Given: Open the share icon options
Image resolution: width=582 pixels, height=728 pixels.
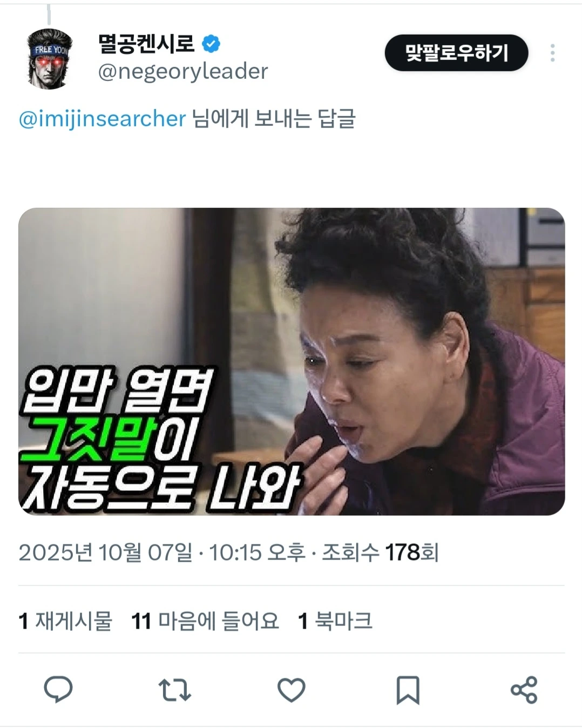Looking at the screenshot, I should click(x=524, y=690).
